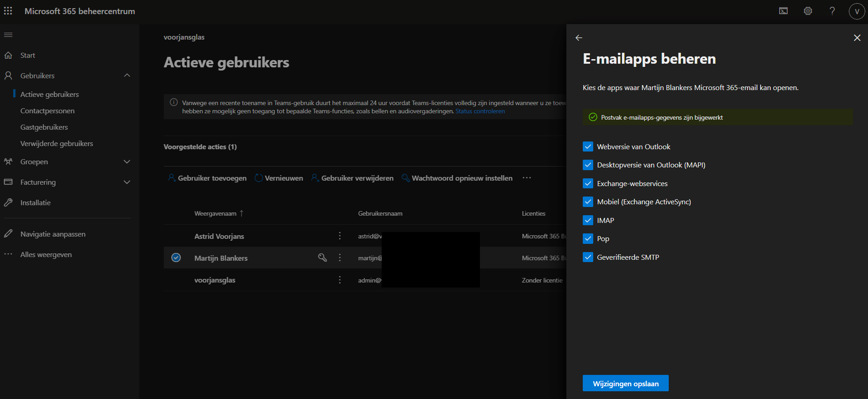Viewport: 868px width, 399px height.
Task: Expand the Groepen section chevron
Action: click(127, 162)
